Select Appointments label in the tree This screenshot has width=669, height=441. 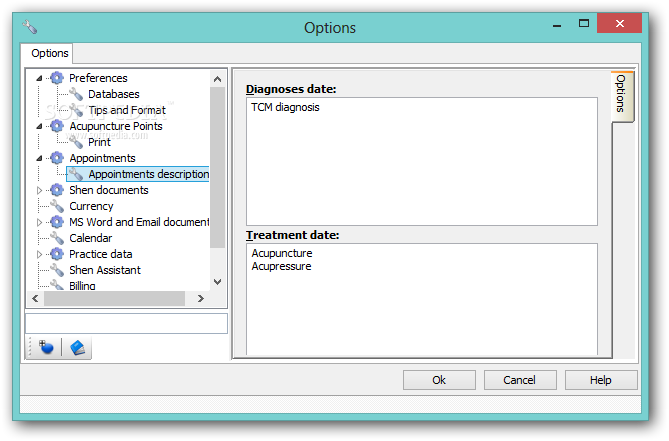pyautogui.click(x=102, y=158)
